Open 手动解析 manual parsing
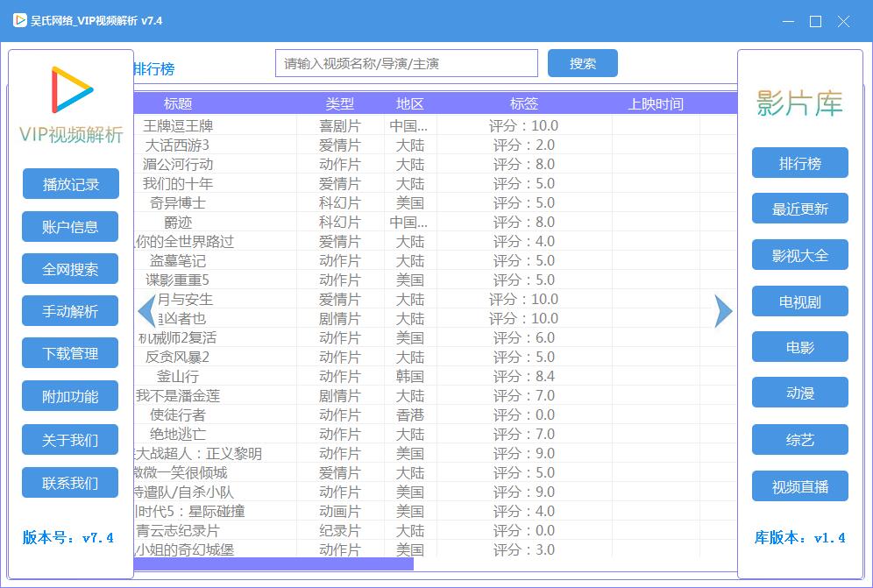Image resolution: width=873 pixels, height=588 pixels. [x=70, y=311]
